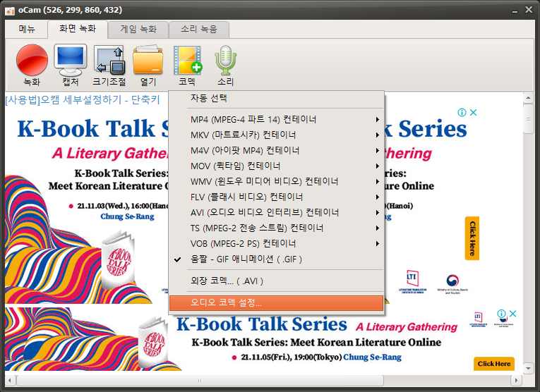Click the vertical scrollbar down arrow

click(528, 368)
